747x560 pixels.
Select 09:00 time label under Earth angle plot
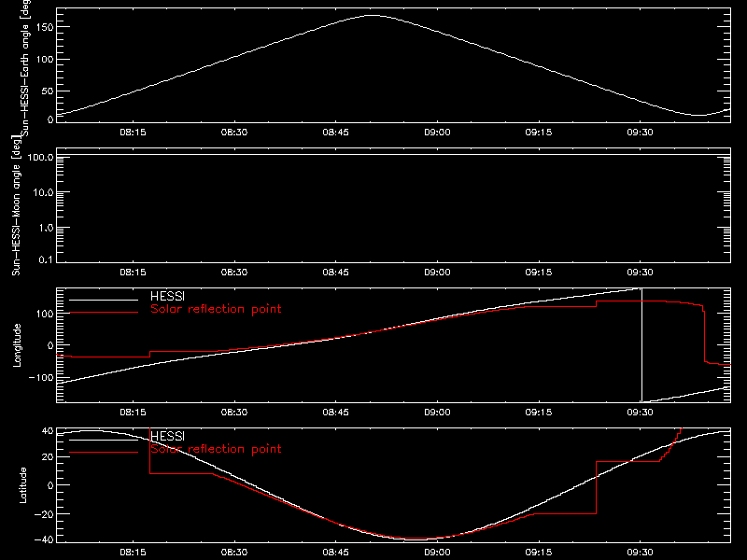click(x=437, y=133)
